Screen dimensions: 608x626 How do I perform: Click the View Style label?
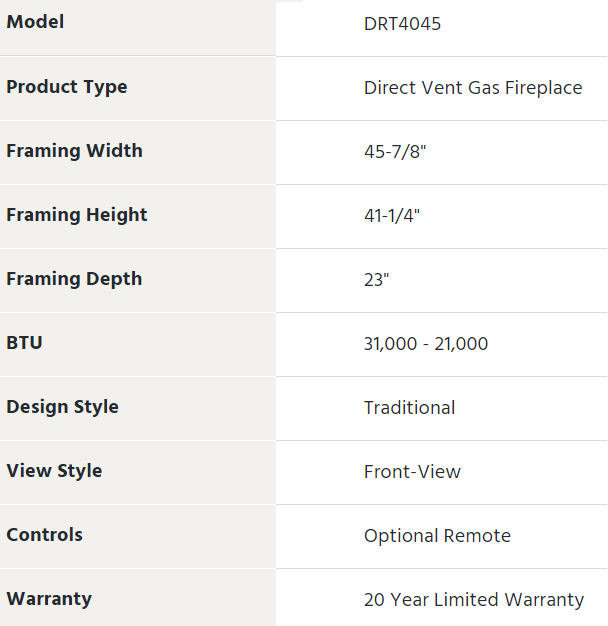tap(54, 471)
